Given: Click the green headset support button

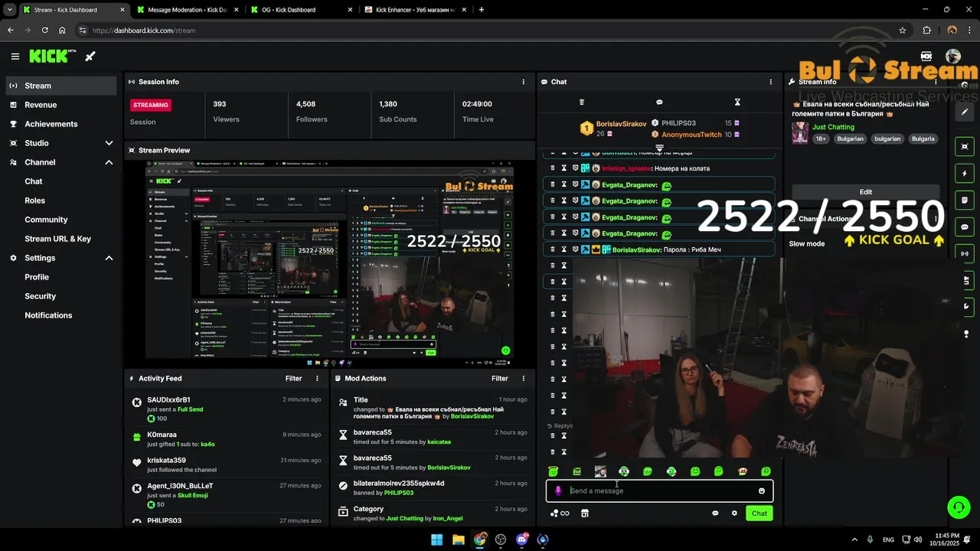Looking at the screenshot, I should click(x=958, y=507).
